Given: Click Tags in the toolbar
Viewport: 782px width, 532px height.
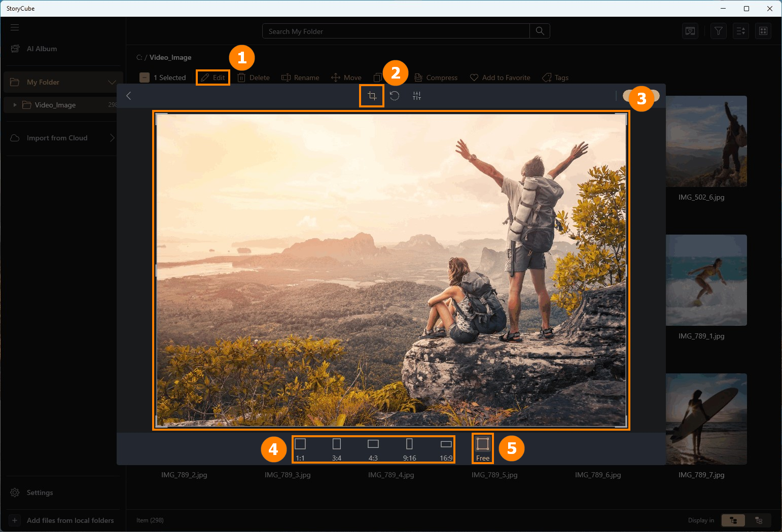Looking at the screenshot, I should click(x=555, y=78).
